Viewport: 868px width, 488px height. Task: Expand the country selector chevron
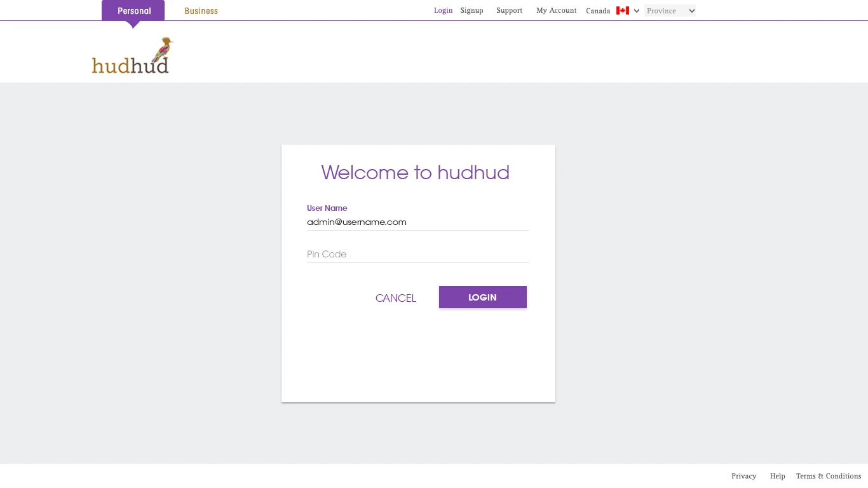click(637, 11)
